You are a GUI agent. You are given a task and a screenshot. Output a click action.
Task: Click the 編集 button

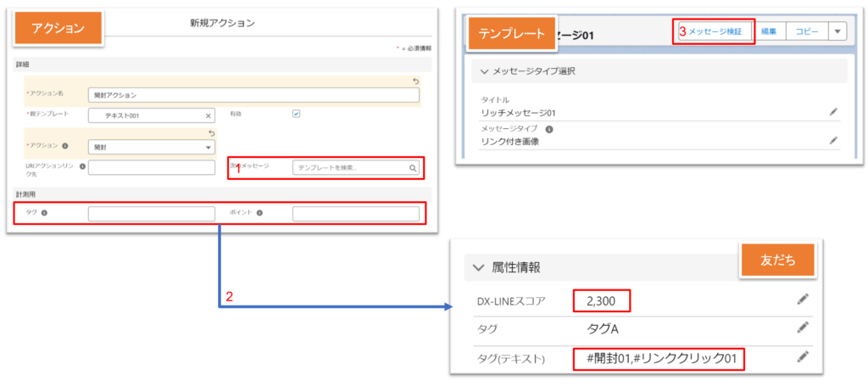(768, 31)
